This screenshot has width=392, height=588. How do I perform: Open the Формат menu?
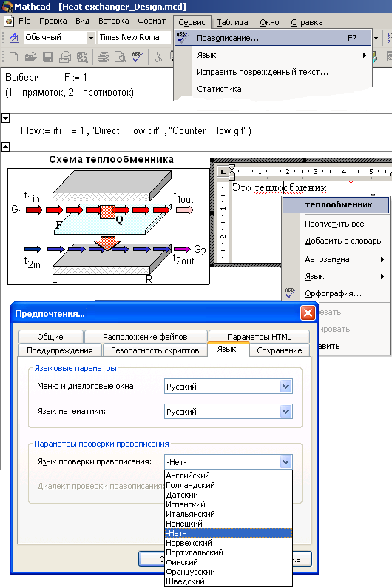pyautogui.click(x=152, y=21)
